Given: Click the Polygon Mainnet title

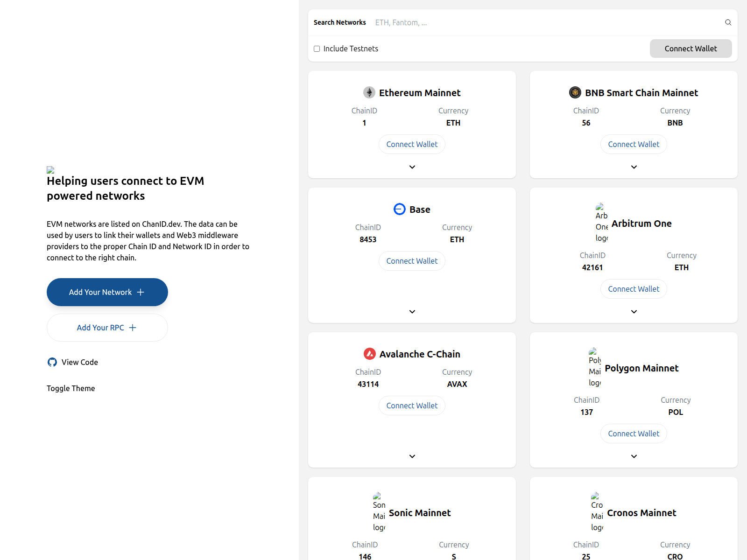Looking at the screenshot, I should point(641,368).
